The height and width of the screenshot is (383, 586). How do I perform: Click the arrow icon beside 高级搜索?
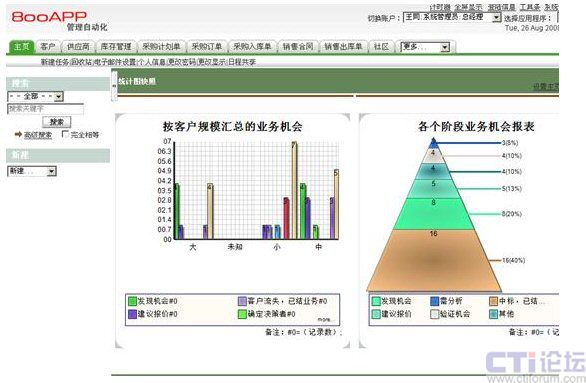(18, 134)
